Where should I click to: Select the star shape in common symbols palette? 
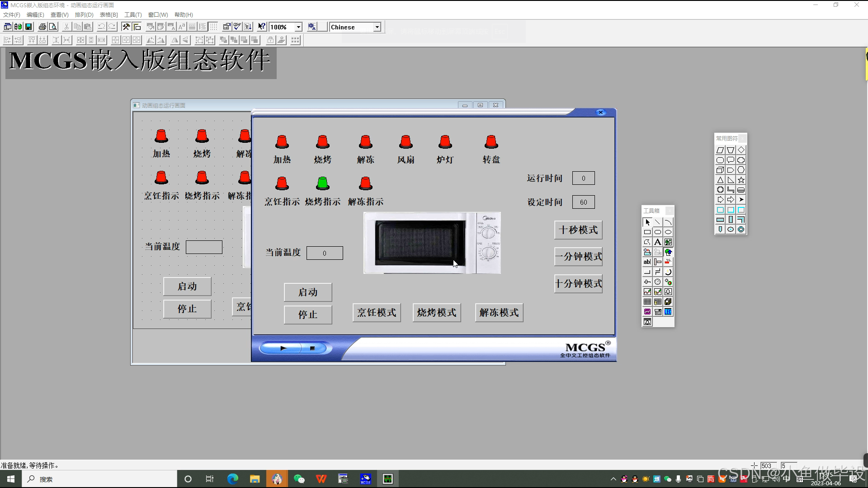pyautogui.click(x=741, y=180)
